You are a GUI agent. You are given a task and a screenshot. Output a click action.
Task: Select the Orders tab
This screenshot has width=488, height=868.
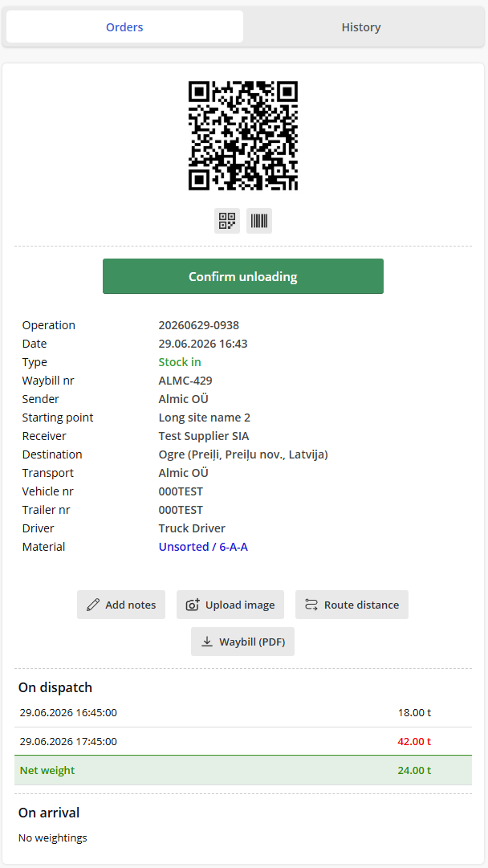124,26
